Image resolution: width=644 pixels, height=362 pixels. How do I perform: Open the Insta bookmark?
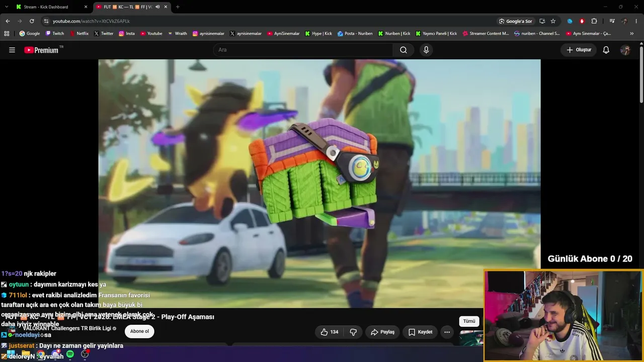127,34
